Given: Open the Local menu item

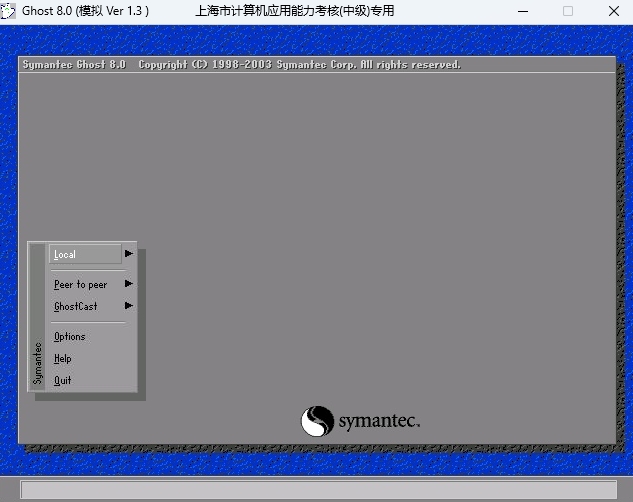Looking at the screenshot, I should [85, 254].
